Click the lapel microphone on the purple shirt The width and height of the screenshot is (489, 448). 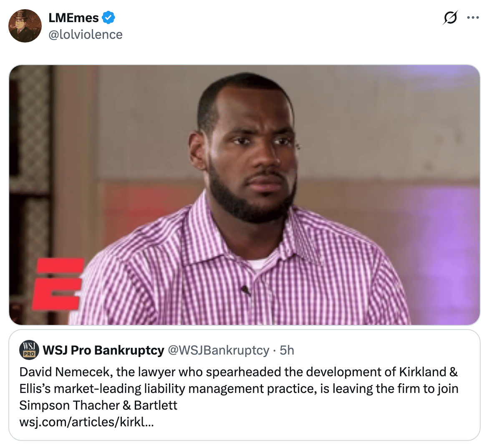pos(245,291)
